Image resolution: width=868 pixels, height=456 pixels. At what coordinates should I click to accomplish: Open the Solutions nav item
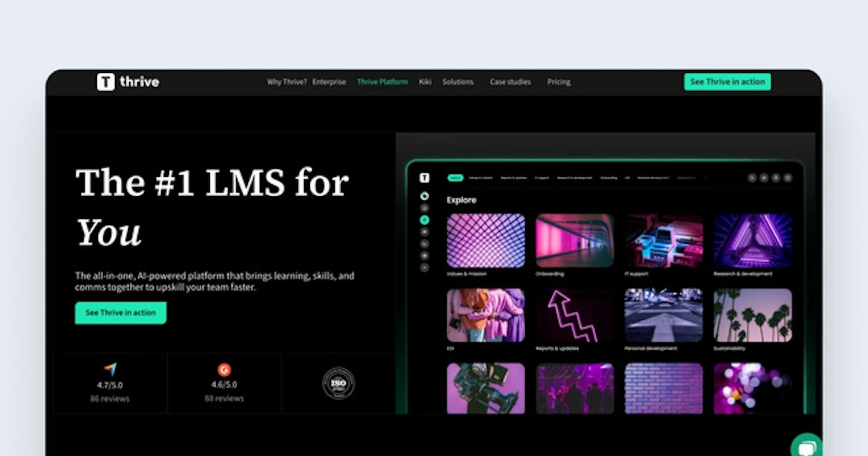458,82
